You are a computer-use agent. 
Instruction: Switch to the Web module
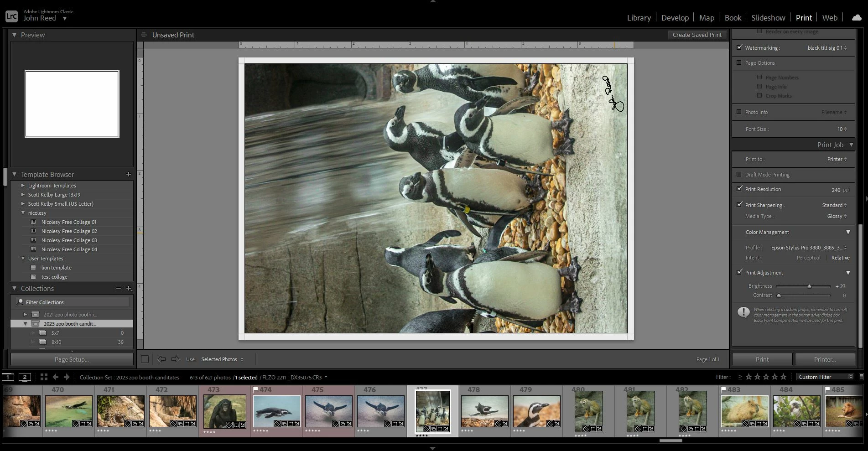coord(830,18)
